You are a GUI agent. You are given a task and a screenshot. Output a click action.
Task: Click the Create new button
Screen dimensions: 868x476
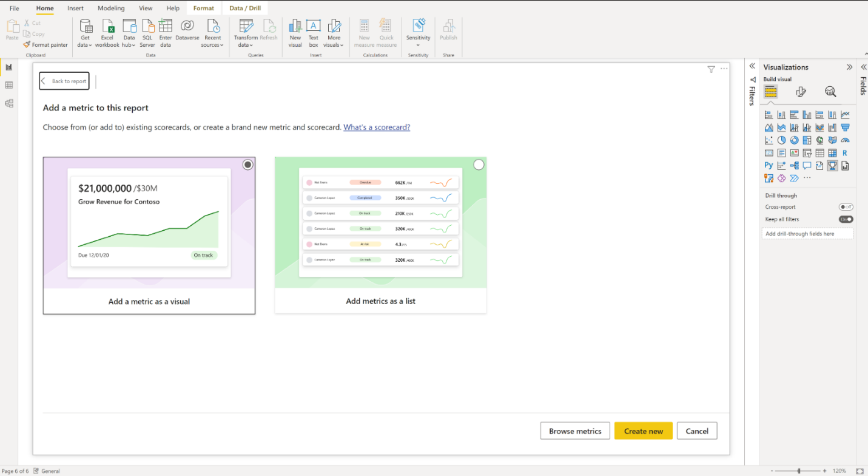point(643,431)
